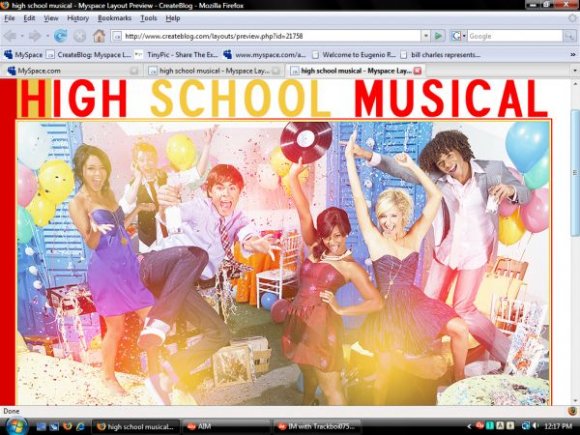Select the IM with Trackboi075 taskbar button

316,426
